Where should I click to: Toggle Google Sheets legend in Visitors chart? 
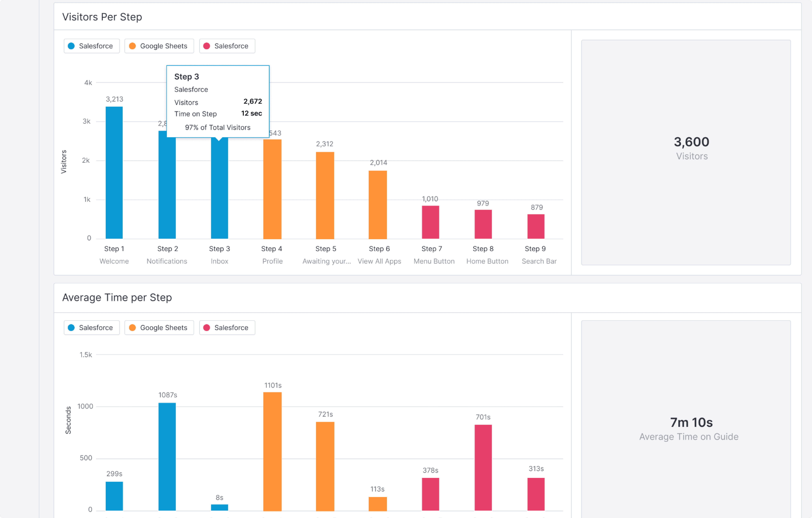tap(159, 46)
